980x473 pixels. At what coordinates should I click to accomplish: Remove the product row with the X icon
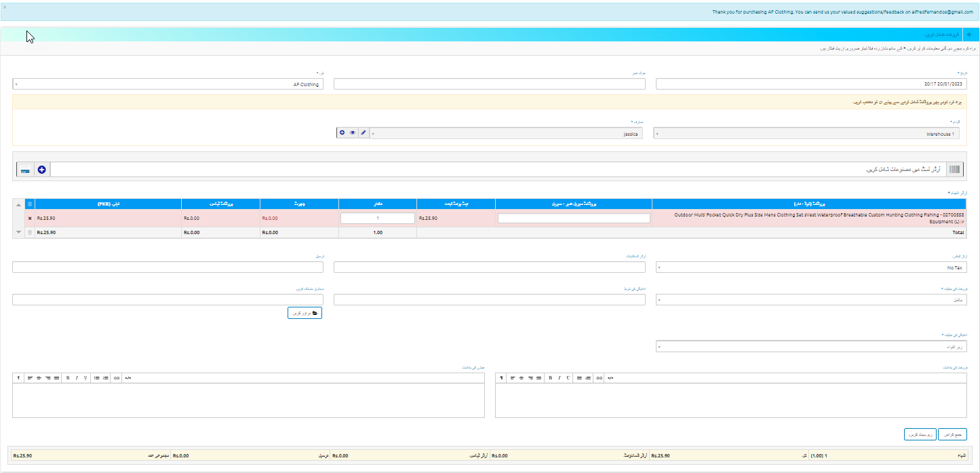[x=30, y=219]
